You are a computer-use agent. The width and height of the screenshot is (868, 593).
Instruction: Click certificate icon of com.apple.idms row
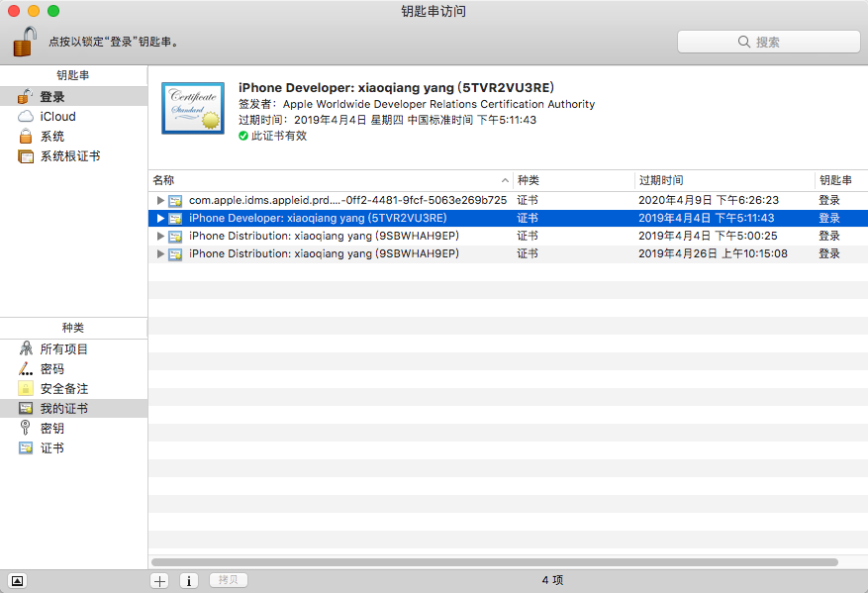[x=175, y=201]
